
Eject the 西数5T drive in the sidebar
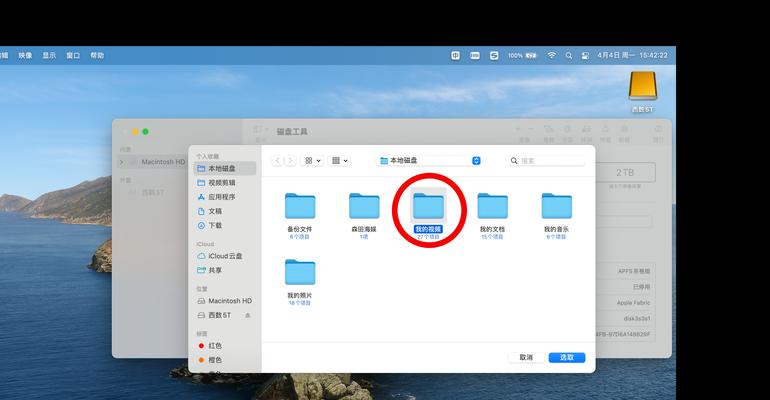248,315
